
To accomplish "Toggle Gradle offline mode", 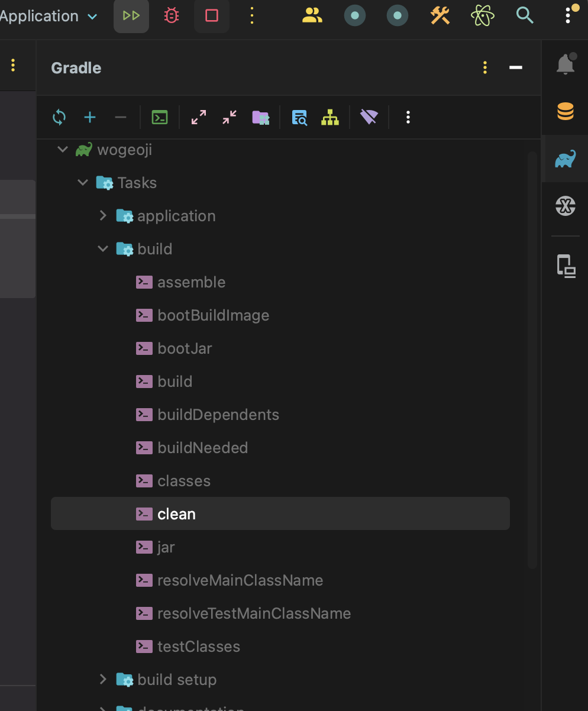I will pyautogui.click(x=369, y=118).
